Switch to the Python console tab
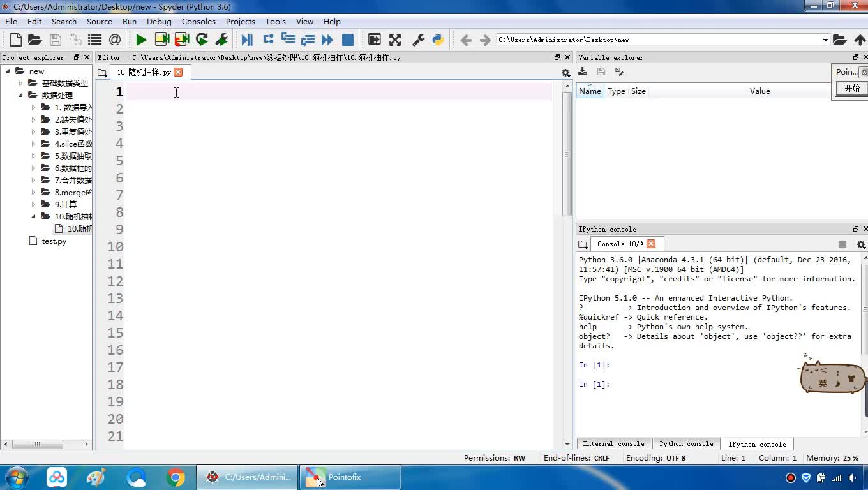 coord(686,443)
